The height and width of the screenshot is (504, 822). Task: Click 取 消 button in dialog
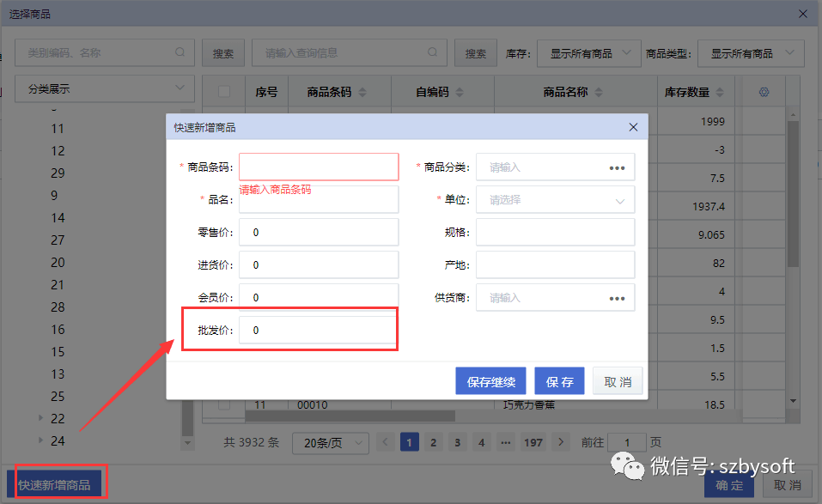tap(618, 381)
